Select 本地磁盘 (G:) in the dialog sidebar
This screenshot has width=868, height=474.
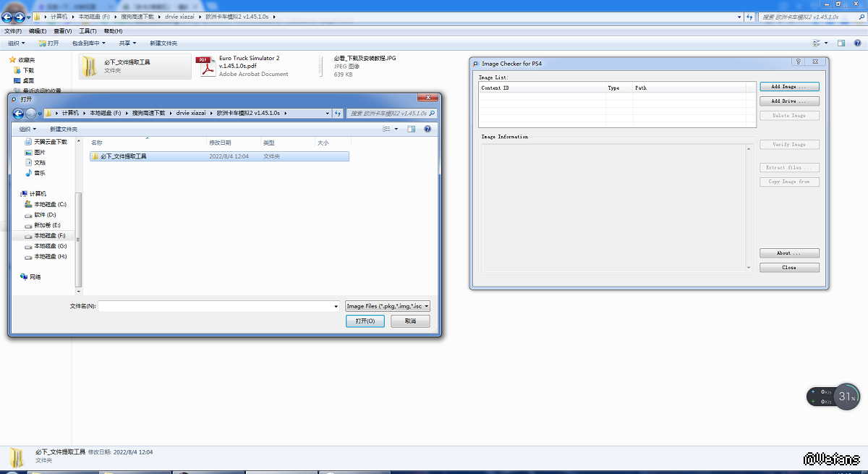coord(45,246)
